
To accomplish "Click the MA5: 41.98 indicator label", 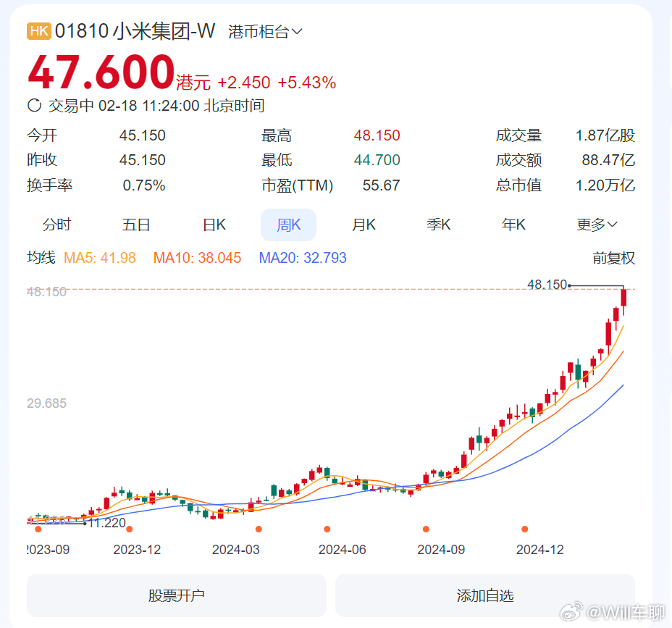I will (x=100, y=258).
